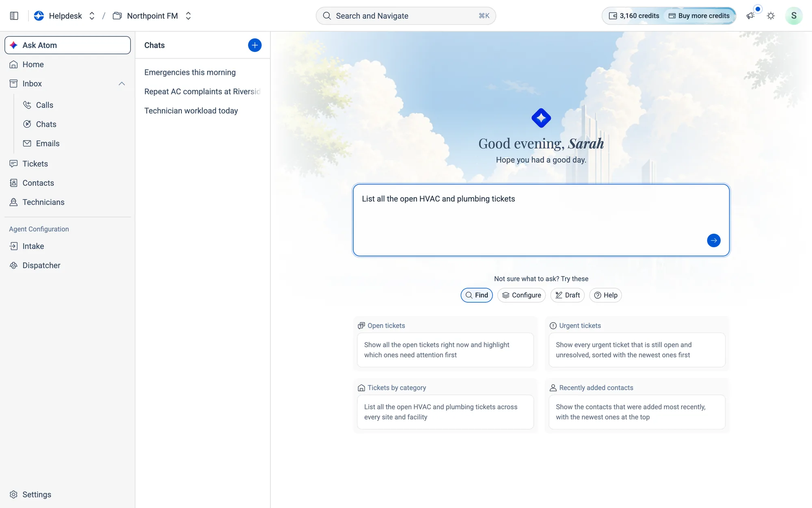Focus the Search and Navigate field

(406, 16)
